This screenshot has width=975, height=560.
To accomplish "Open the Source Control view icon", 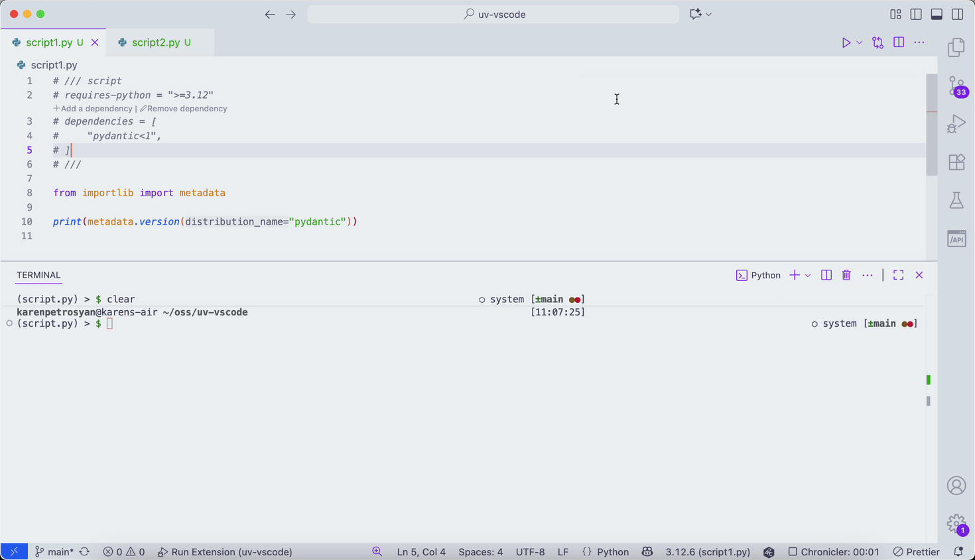I will [x=956, y=86].
